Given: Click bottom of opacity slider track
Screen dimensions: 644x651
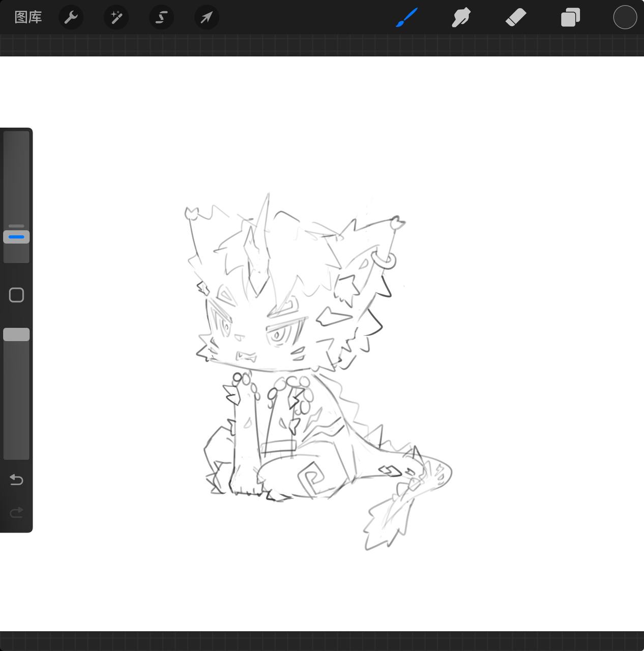Looking at the screenshot, I should point(16,453).
